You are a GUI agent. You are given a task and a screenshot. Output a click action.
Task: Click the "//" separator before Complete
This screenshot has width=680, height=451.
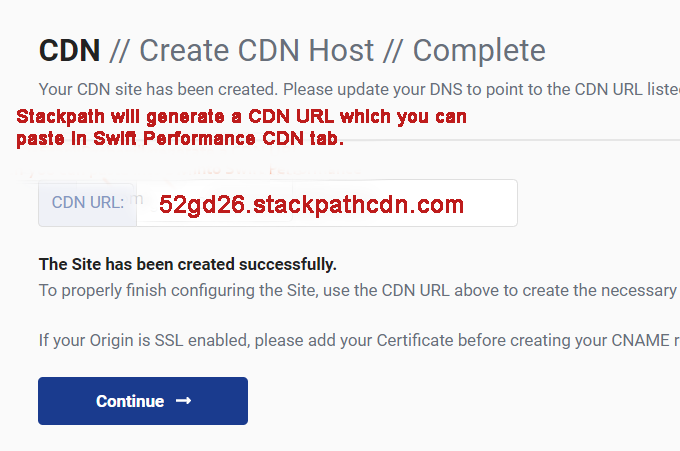[393, 51]
